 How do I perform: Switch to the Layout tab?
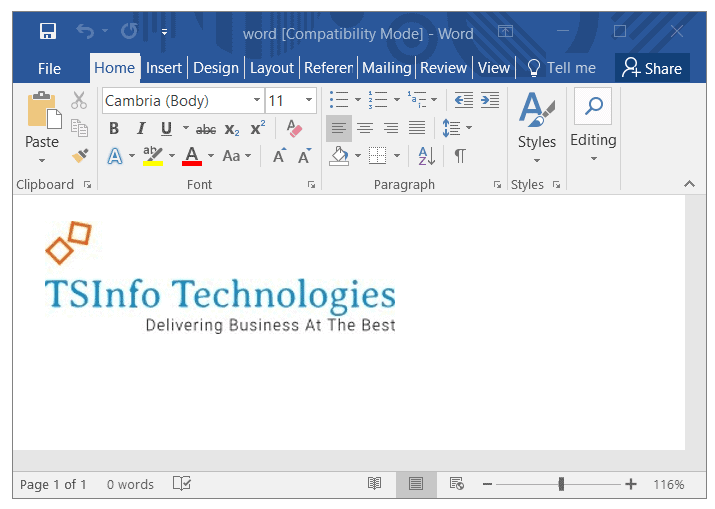(x=272, y=68)
